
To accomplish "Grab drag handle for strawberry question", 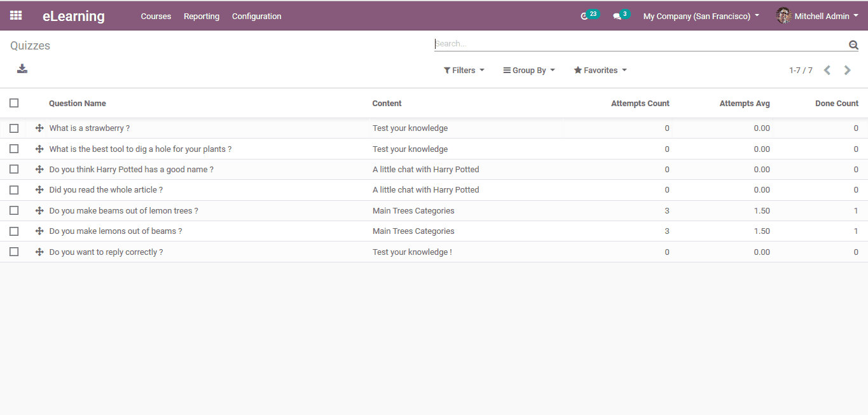I will click(39, 128).
